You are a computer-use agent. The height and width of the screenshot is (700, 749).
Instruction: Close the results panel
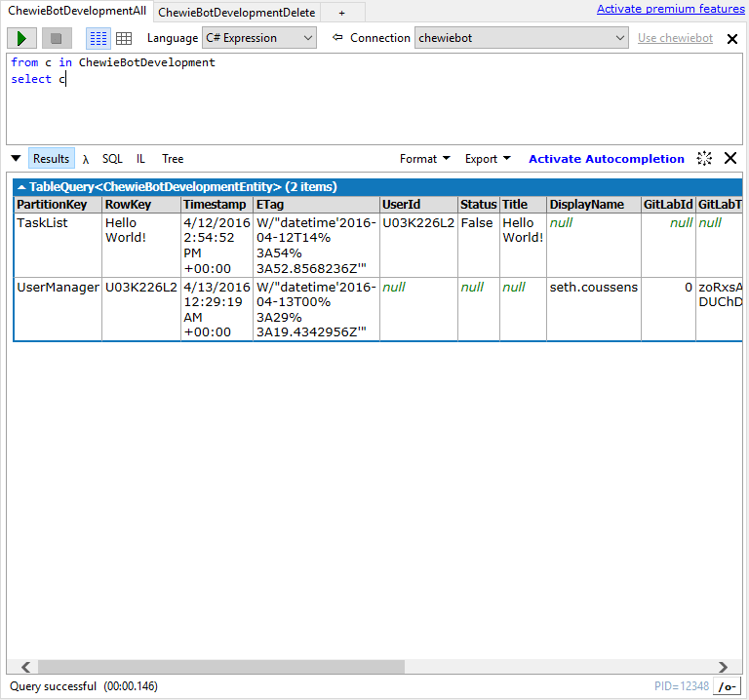click(x=730, y=159)
